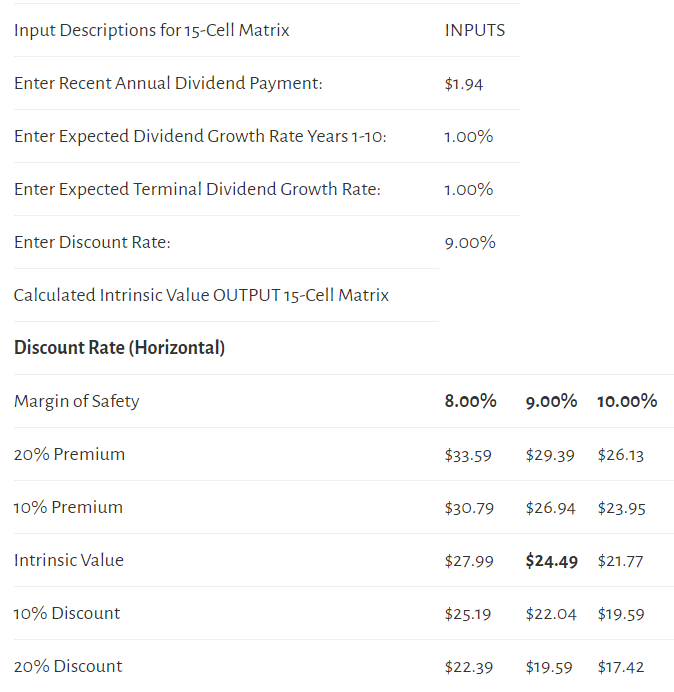Image resolution: width=674 pixels, height=692 pixels.
Task: Click the 9.00% discount rate input value
Action: pyautogui.click(x=470, y=242)
